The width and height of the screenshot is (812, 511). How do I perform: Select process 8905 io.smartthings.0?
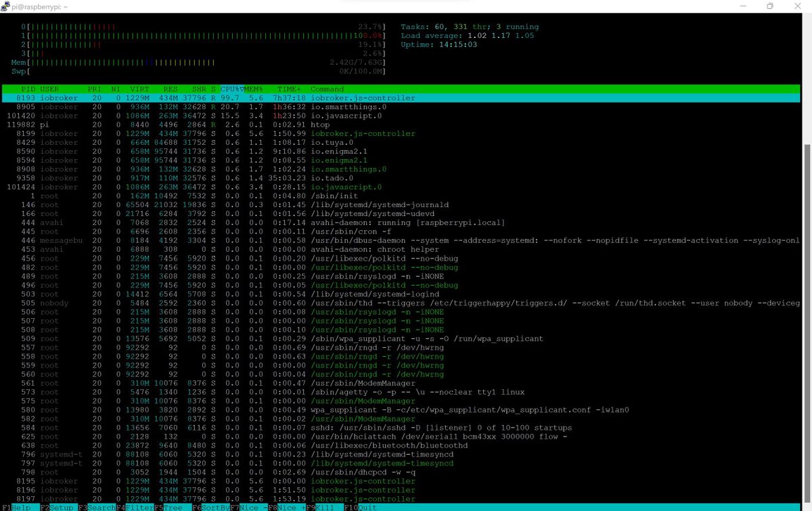pyautogui.click(x=401, y=107)
